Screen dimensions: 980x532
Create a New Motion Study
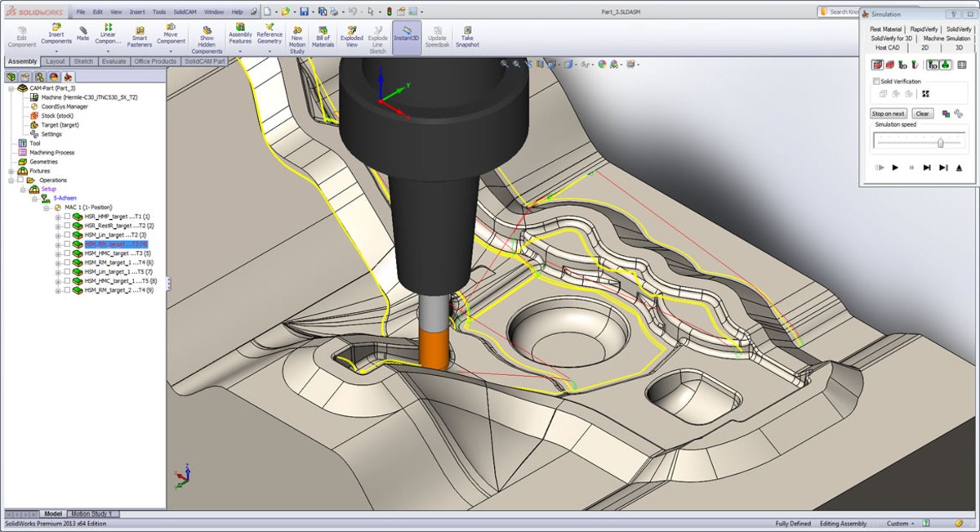click(297, 39)
